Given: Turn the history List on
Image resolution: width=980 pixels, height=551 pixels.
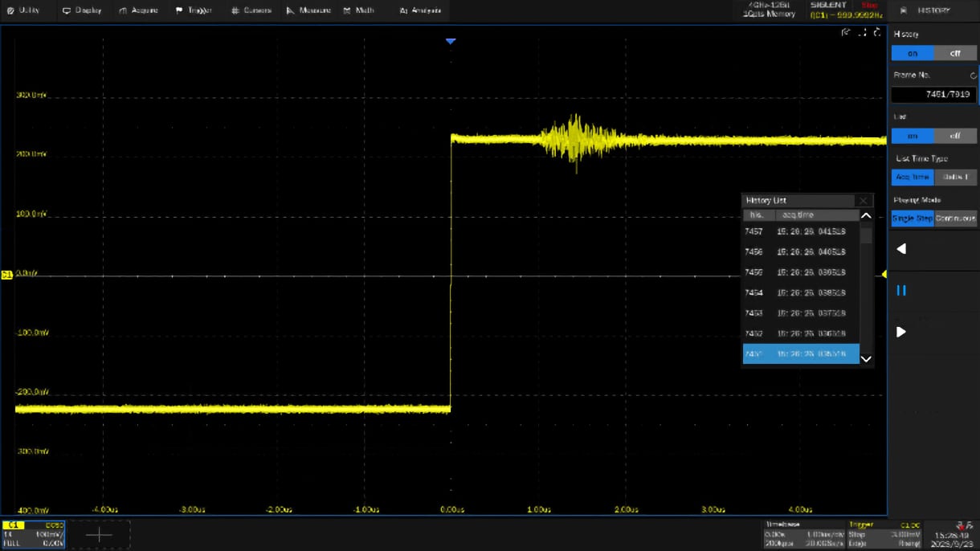Looking at the screenshot, I should click(913, 136).
